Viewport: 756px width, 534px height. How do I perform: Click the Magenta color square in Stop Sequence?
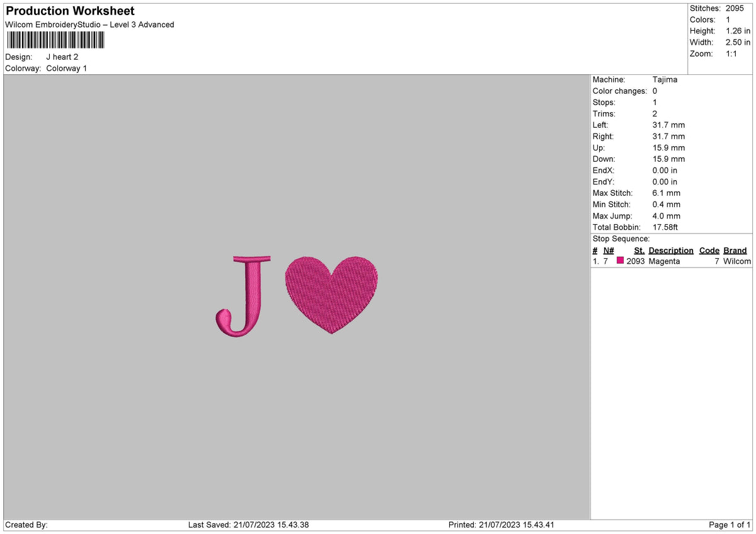click(x=620, y=260)
